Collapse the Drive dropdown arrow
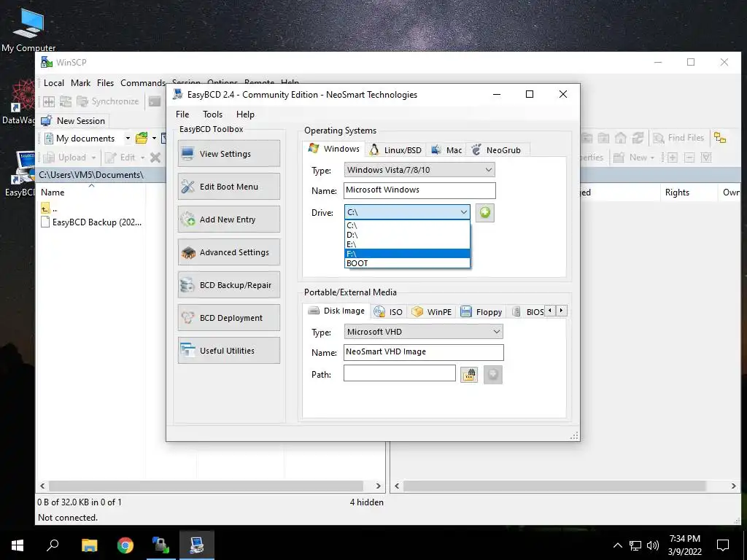The width and height of the screenshot is (747, 560). pos(463,212)
